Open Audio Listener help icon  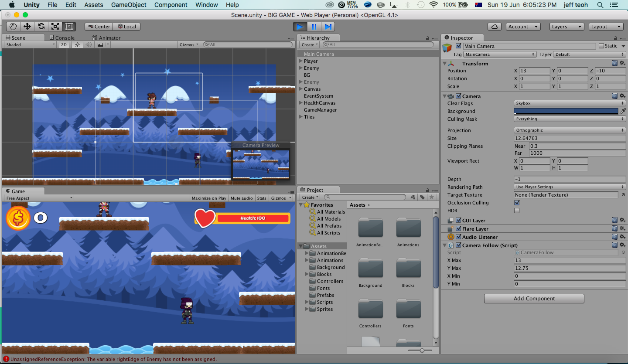coord(614,237)
